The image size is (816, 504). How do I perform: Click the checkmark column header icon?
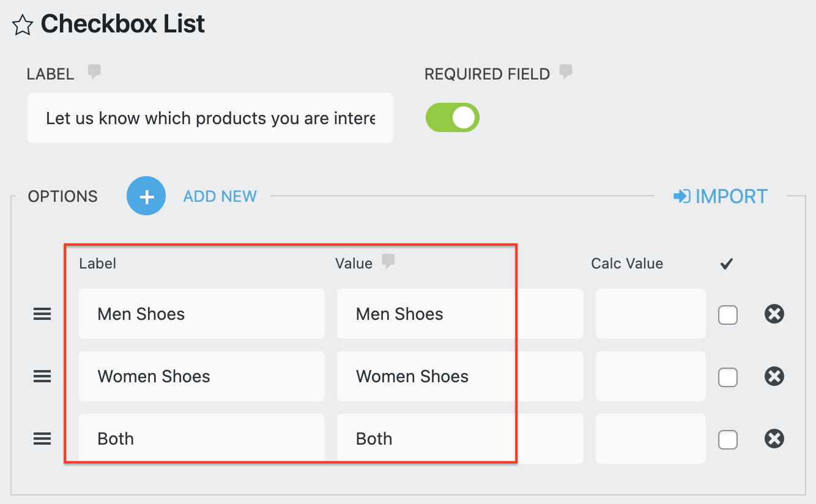click(727, 263)
